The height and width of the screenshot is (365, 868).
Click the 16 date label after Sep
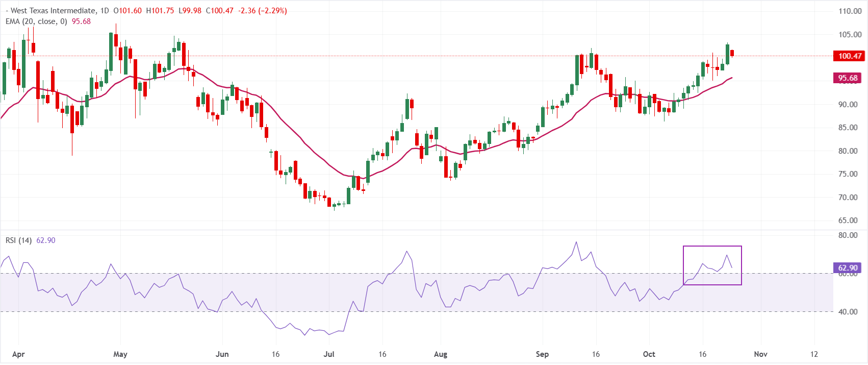[x=596, y=354]
